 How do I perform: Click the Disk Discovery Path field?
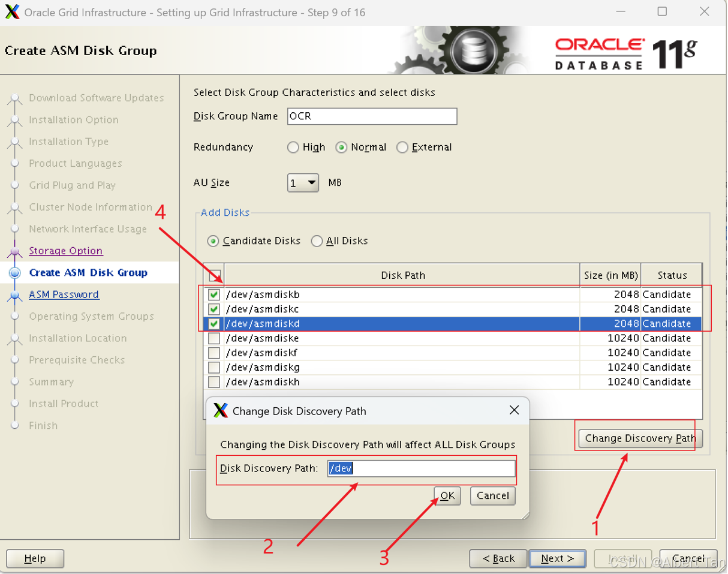(422, 468)
